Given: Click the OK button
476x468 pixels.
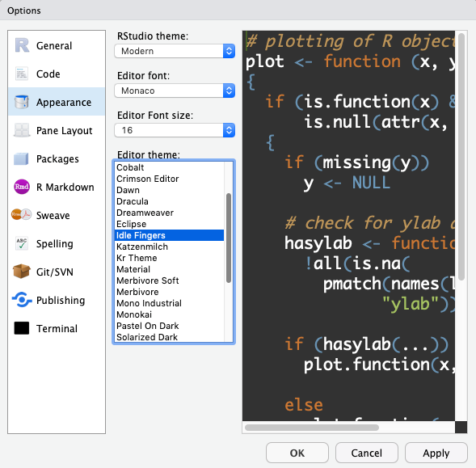Looking at the screenshot, I should pyautogui.click(x=297, y=453).
